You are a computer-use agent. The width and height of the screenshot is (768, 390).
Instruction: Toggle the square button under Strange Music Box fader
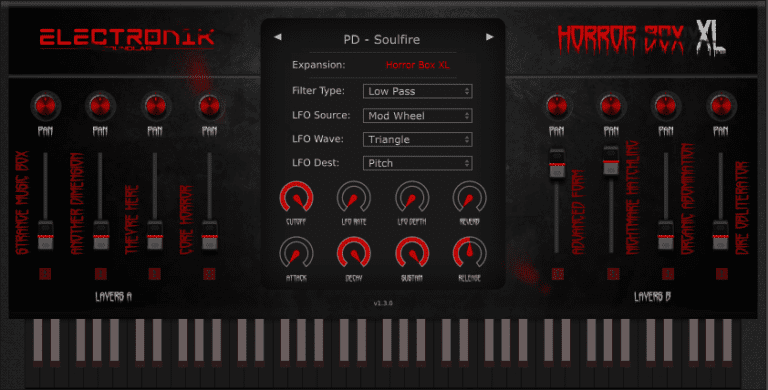[x=45, y=273]
